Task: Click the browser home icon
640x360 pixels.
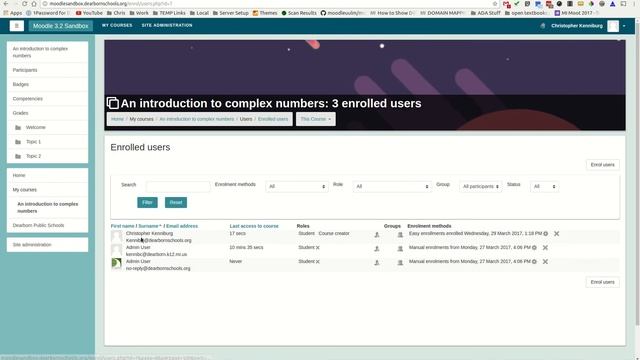Action: (34, 4)
